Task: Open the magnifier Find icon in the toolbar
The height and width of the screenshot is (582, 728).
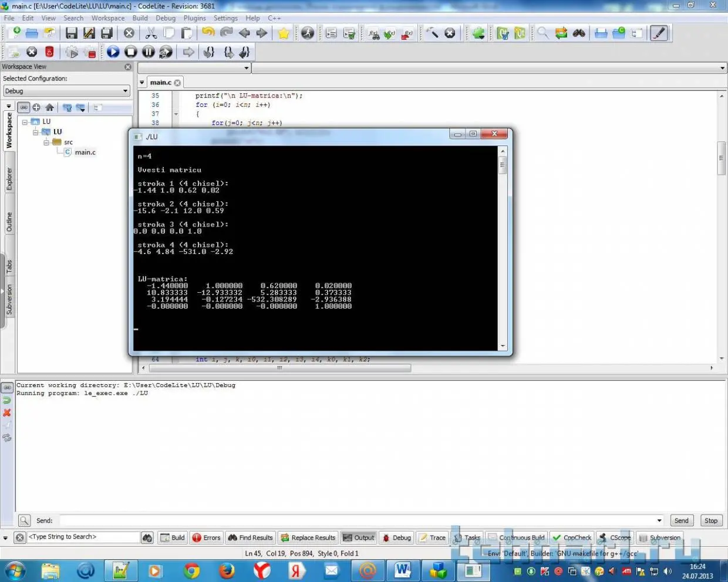Action: (x=543, y=33)
